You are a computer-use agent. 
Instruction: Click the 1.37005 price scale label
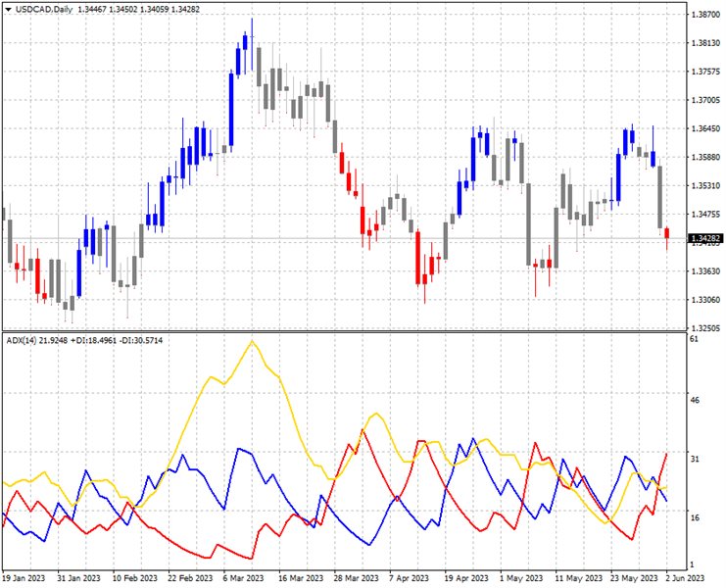pos(705,100)
